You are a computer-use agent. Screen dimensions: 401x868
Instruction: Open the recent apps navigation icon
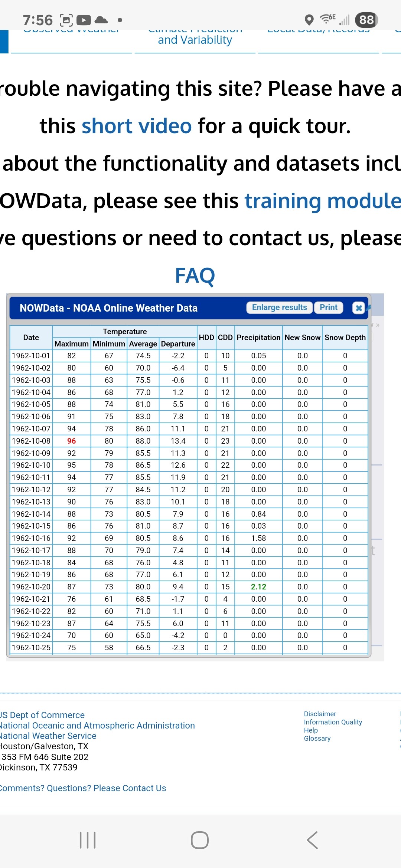[88, 840]
